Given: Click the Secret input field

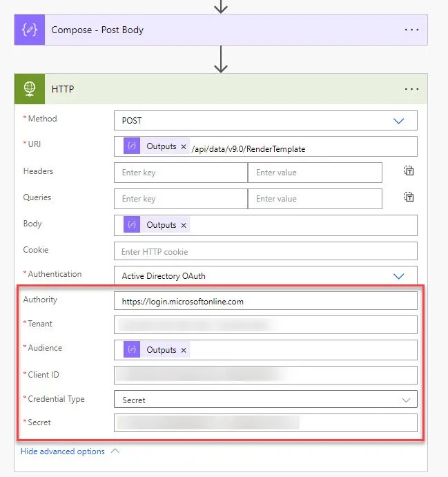Looking at the screenshot, I should 266,423.
